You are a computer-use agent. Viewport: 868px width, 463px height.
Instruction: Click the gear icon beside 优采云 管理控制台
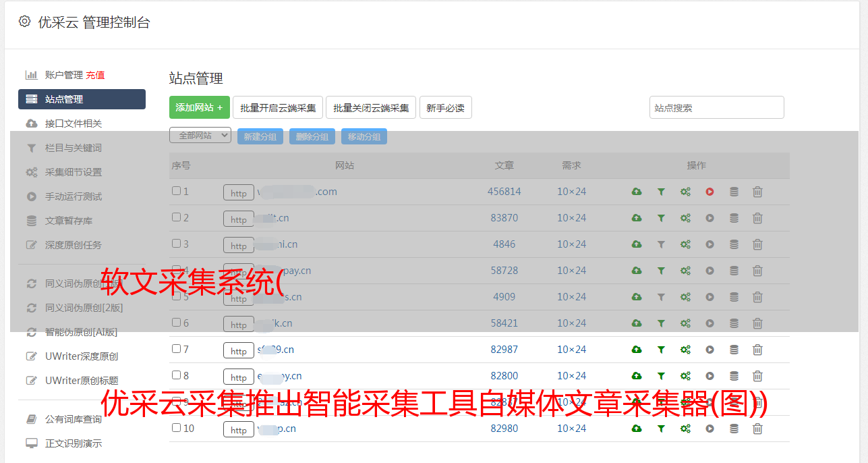tap(25, 22)
